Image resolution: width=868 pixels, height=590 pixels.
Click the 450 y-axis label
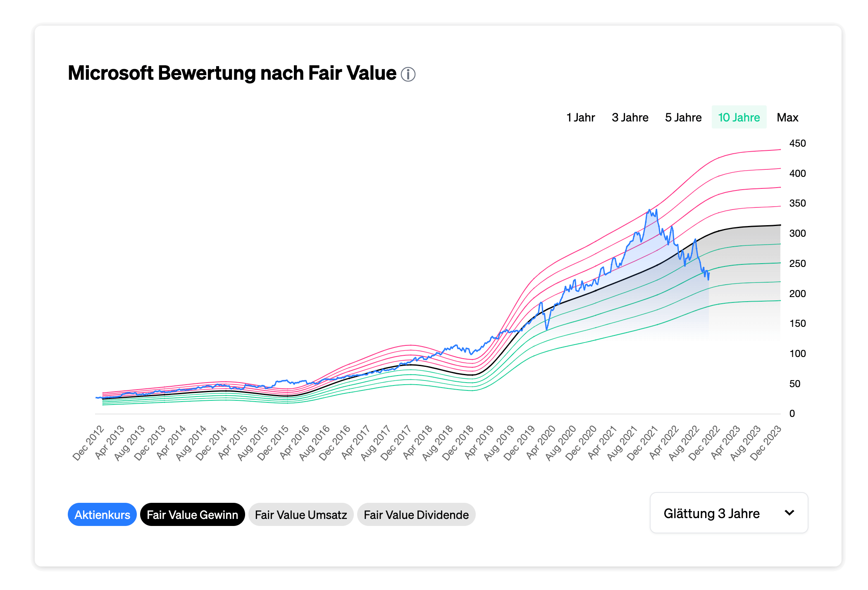coord(797,143)
